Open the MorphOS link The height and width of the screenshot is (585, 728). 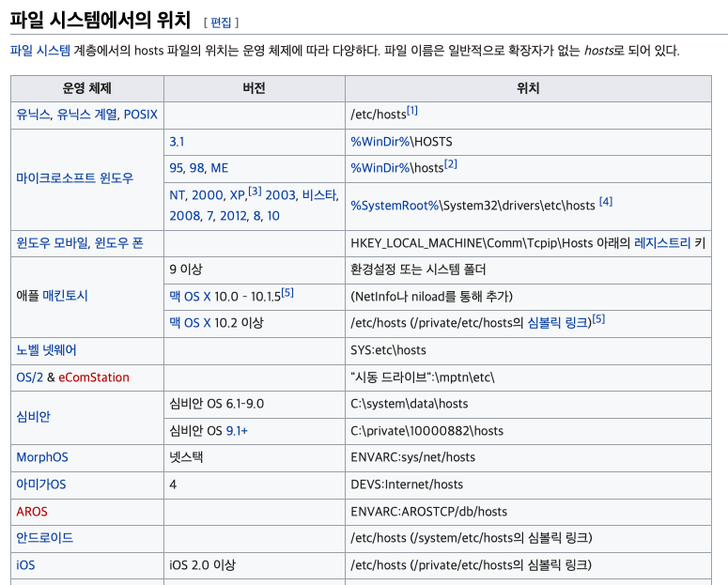(x=42, y=457)
